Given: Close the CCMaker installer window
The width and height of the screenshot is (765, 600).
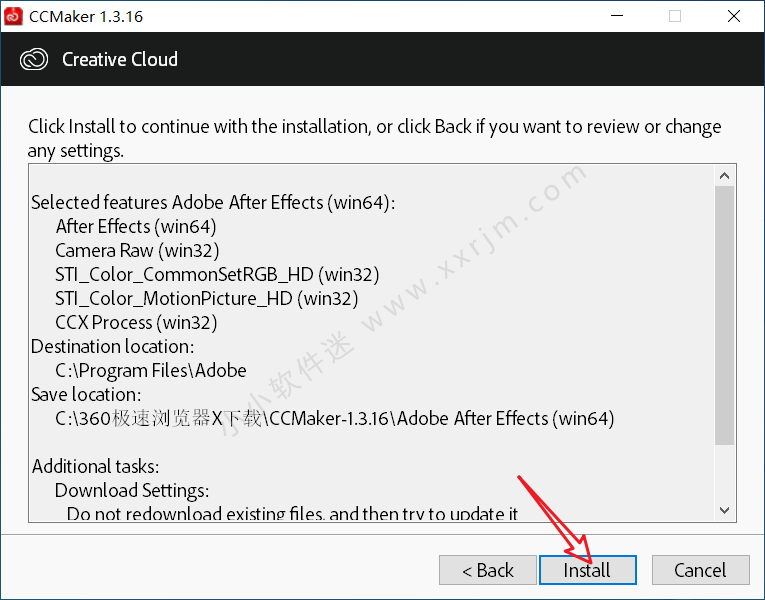Looking at the screenshot, I should (x=733, y=16).
